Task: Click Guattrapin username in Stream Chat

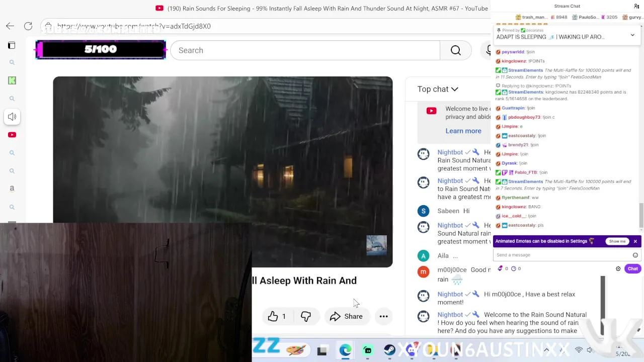Action: coord(513,108)
